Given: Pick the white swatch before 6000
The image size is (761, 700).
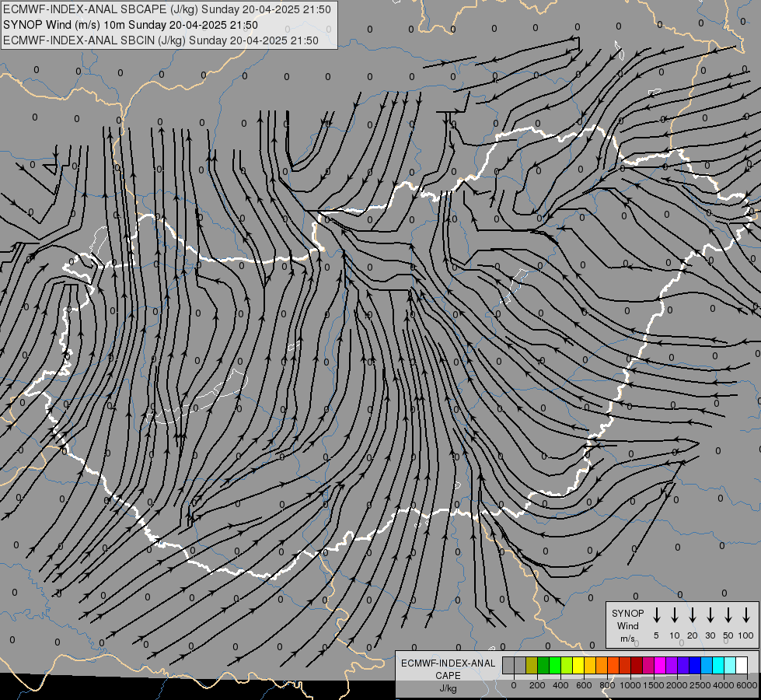Looking at the screenshot, I should [x=741, y=665].
